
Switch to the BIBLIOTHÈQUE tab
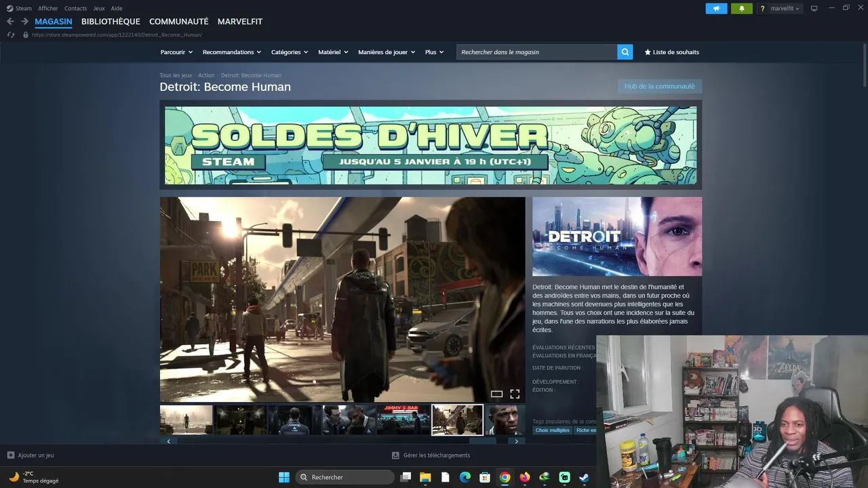[x=111, y=22]
